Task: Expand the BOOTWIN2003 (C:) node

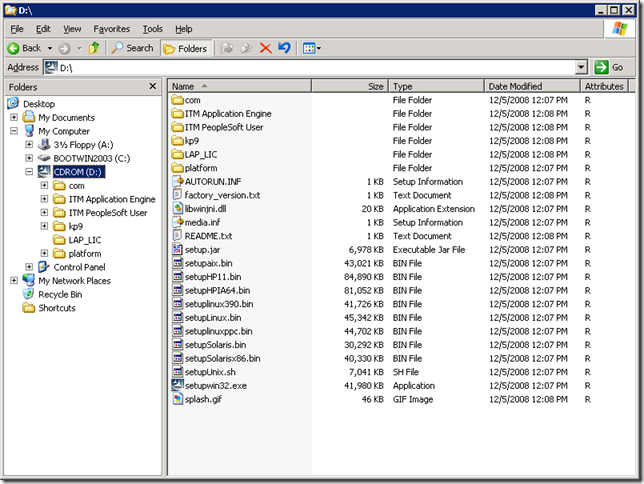Action: (29, 158)
